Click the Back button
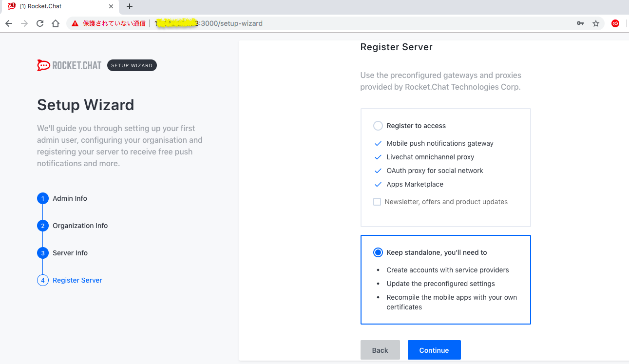629x364 pixels. pos(380,350)
